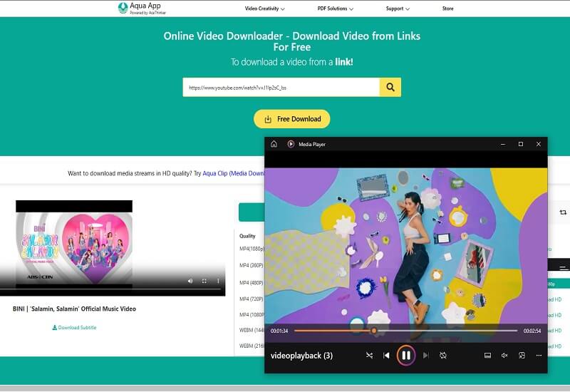Image resolution: width=570 pixels, height=392 pixels.
Task: Click the Download Subtitle link
Action: click(x=75, y=327)
